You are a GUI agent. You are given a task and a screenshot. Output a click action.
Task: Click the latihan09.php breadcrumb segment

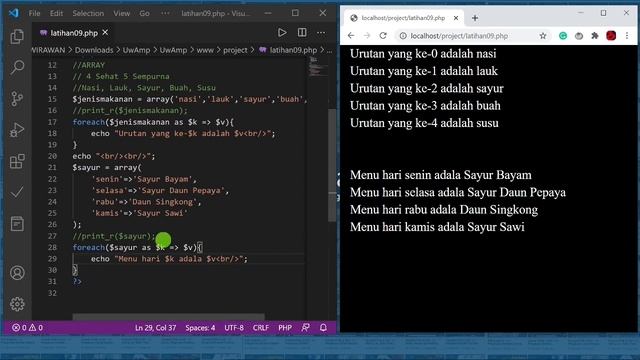(x=293, y=50)
